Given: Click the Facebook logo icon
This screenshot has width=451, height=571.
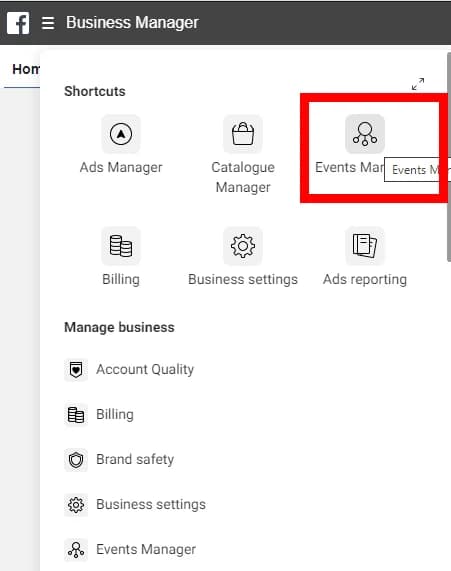Looking at the screenshot, I should (18, 23).
